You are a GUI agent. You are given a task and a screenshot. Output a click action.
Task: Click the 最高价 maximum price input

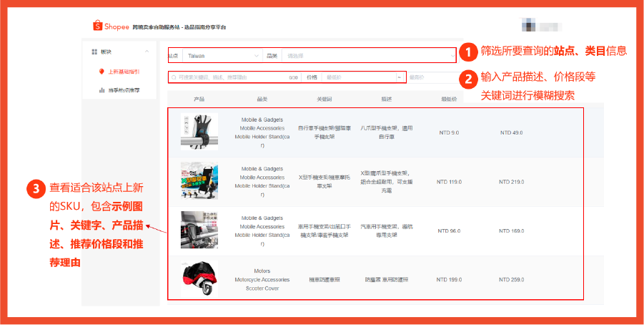click(435, 77)
